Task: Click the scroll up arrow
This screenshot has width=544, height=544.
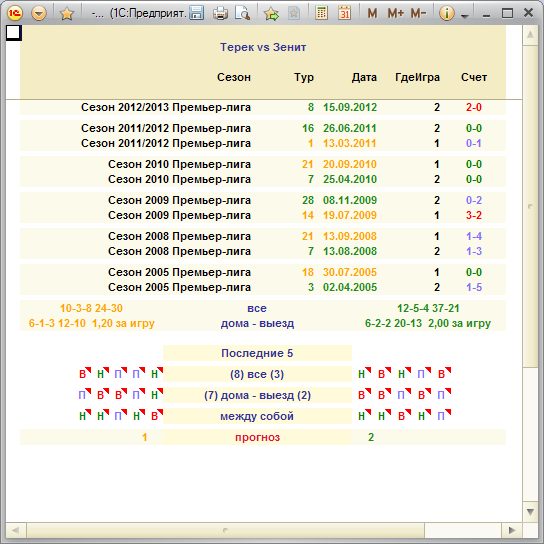Action: 530,35
